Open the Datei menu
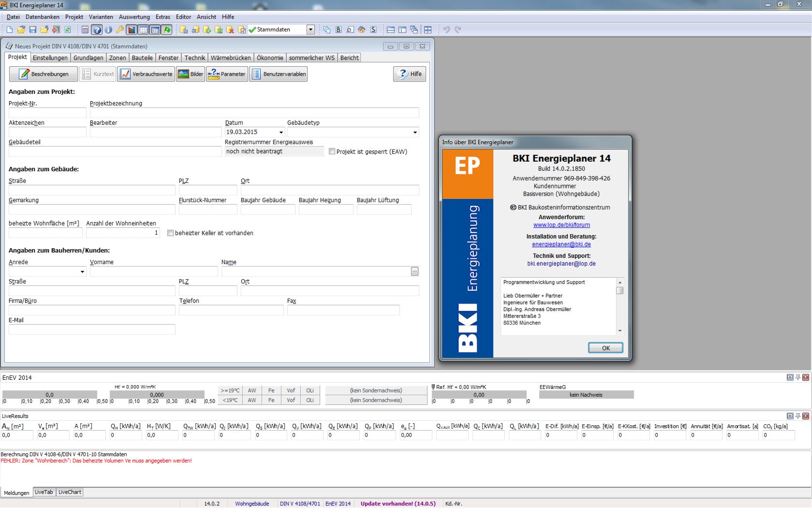812x508 pixels. pos(13,17)
